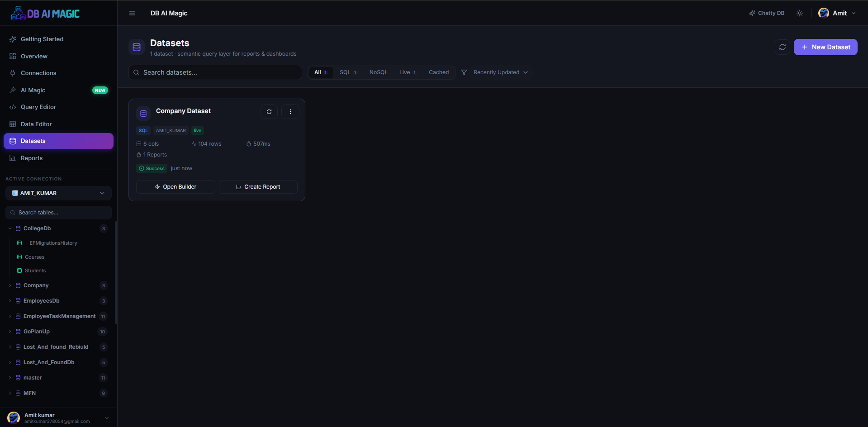Click the NEW badge beside AI Magic

tap(100, 90)
